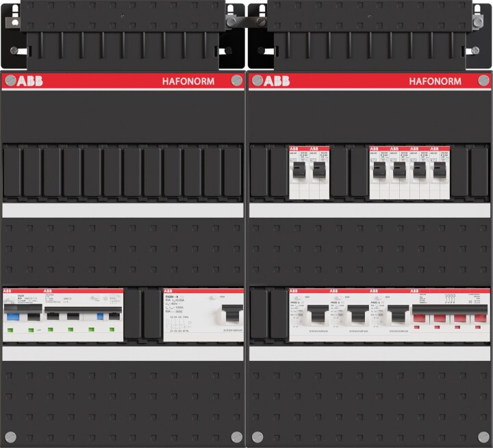Click the ABB logo on left panel header
Screen dimensions: 493x448
click(x=29, y=81)
